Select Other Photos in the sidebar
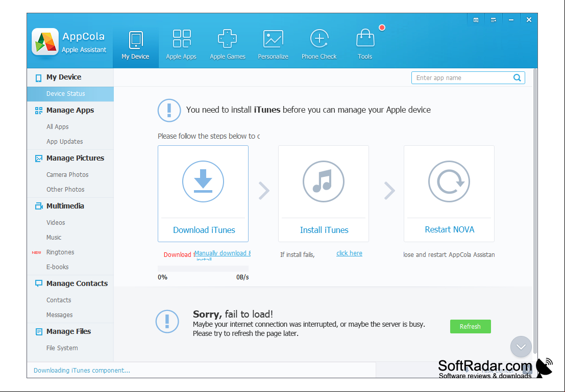This screenshot has height=392, width=565. pos(65,189)
